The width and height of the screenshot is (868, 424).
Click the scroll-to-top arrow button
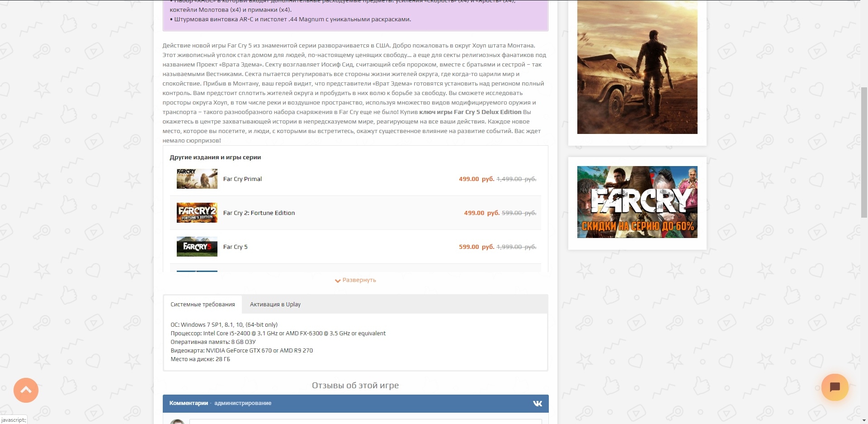[26, 390]
